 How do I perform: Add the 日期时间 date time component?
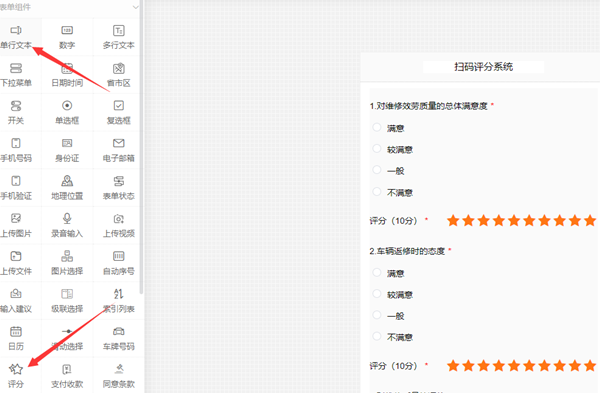67,75
